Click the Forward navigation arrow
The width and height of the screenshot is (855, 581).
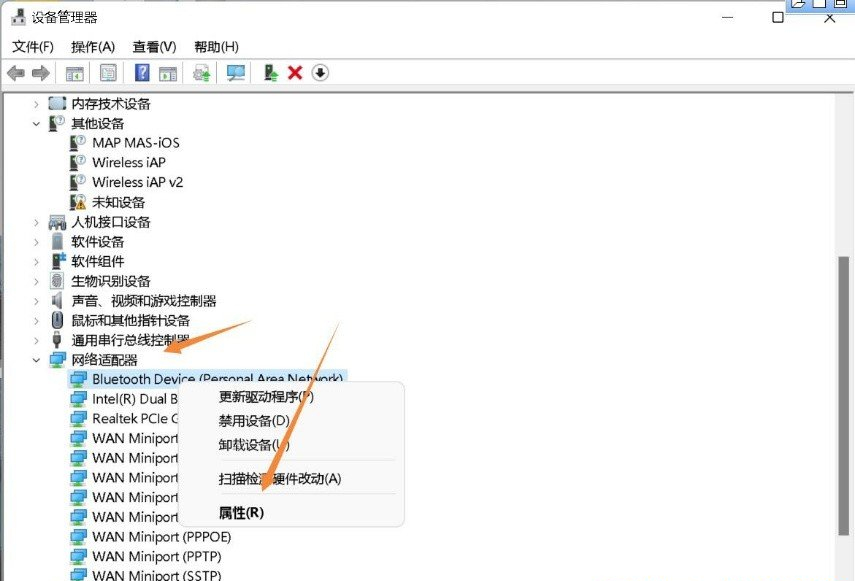point(40,72)
